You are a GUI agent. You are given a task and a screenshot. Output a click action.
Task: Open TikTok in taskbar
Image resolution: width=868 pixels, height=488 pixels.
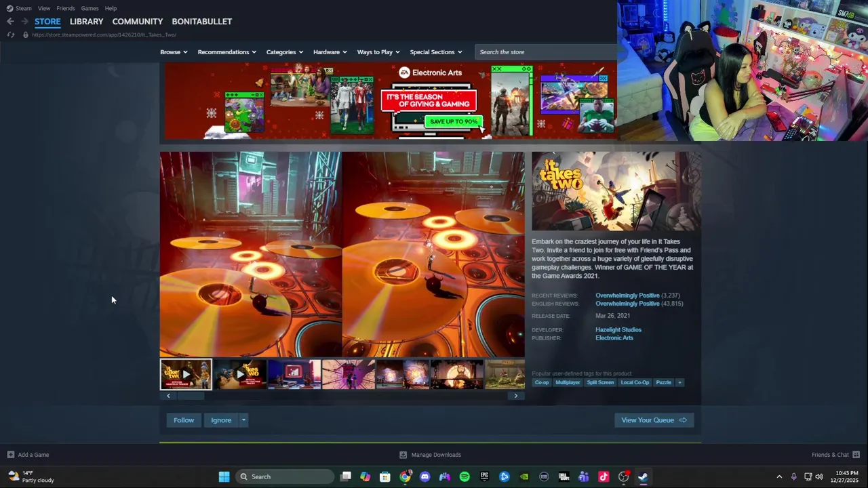tap(604, 476)
